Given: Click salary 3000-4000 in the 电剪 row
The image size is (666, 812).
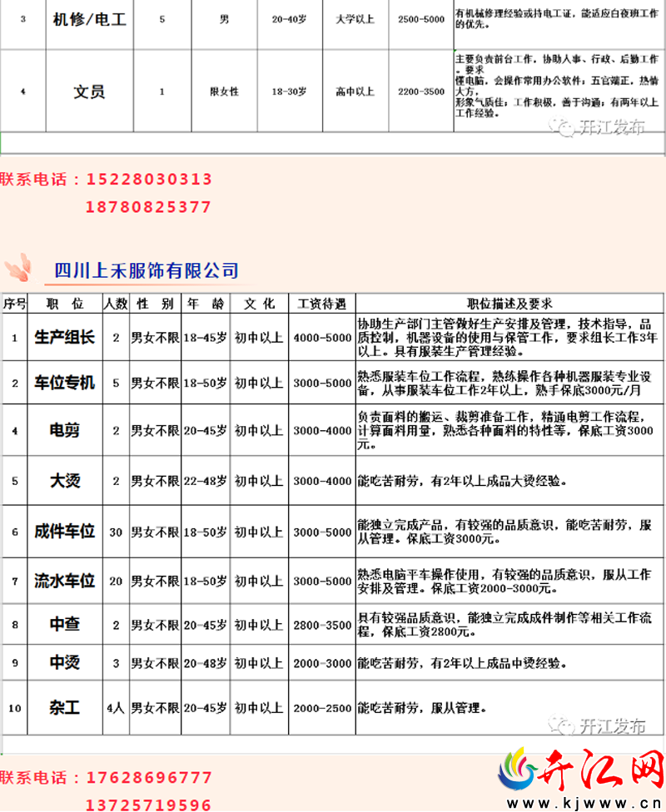Looking at the screenshot, I should 322,431.
